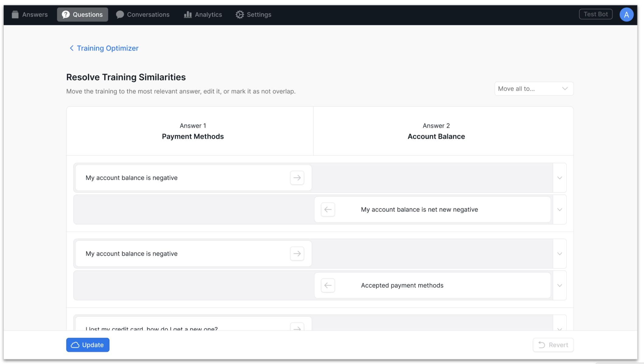Click right arrow on second negative balance row

(297, 254)
